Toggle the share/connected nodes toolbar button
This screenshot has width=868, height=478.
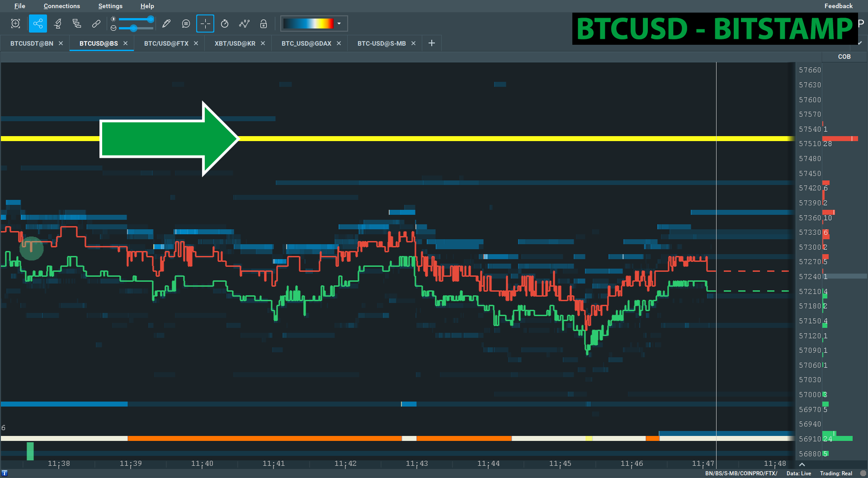(38, 24)
